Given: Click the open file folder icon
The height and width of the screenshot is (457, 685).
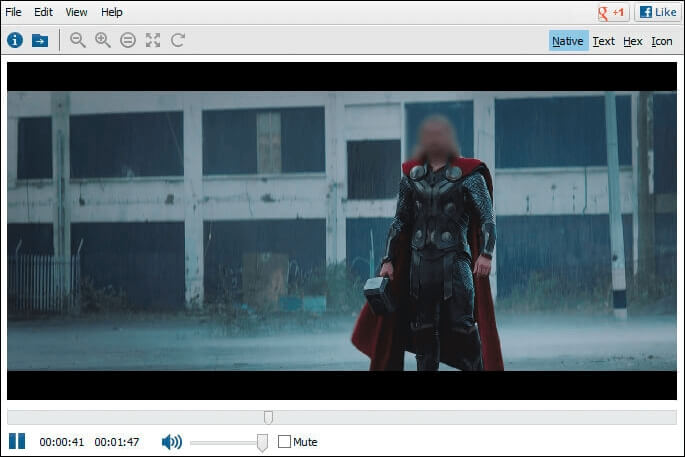Looking at the screenshot, I should pyautogui.click(x=40, y=41).
